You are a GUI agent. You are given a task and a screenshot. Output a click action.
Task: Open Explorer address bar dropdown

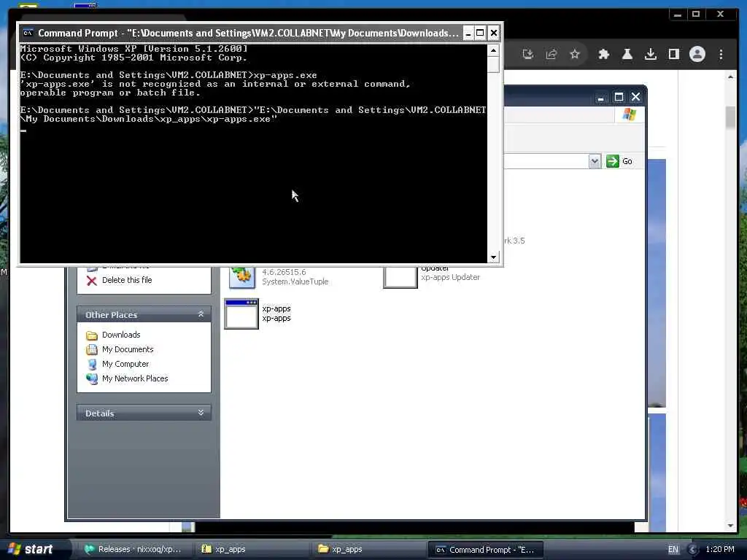click(x=594, y=161)
